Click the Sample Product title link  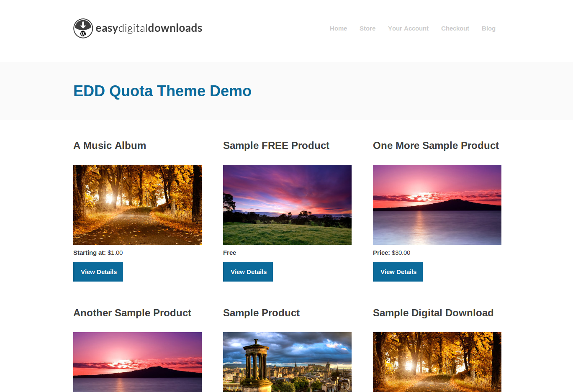point(261,313)
